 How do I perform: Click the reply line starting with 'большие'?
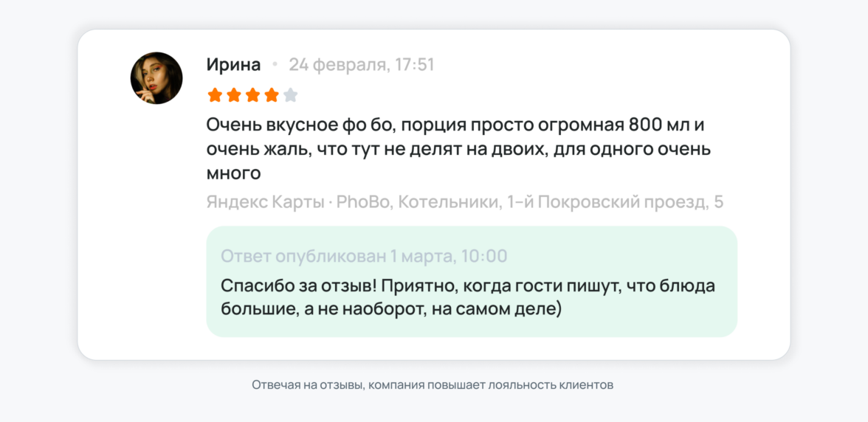pyautogui.click(x=391, y=309)
